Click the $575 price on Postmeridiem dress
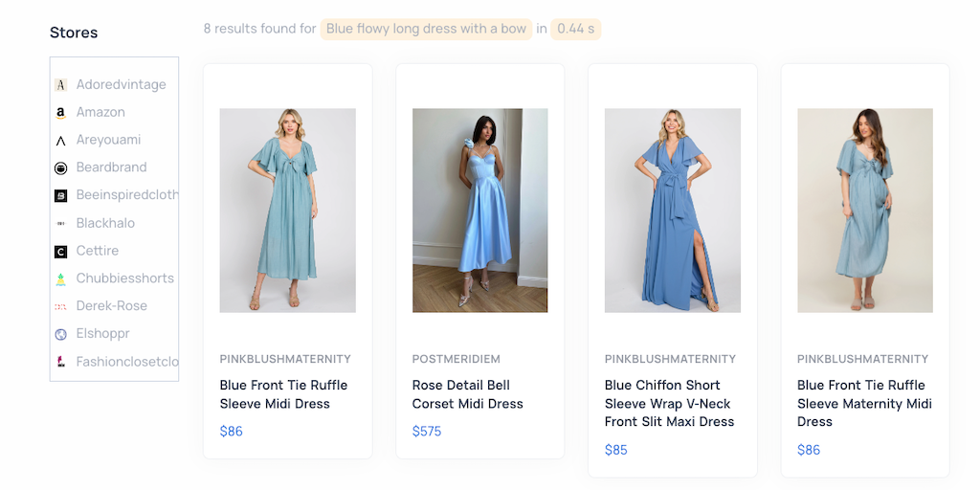The width and height of the screenshot is (980, 490). tap(427, 432)
